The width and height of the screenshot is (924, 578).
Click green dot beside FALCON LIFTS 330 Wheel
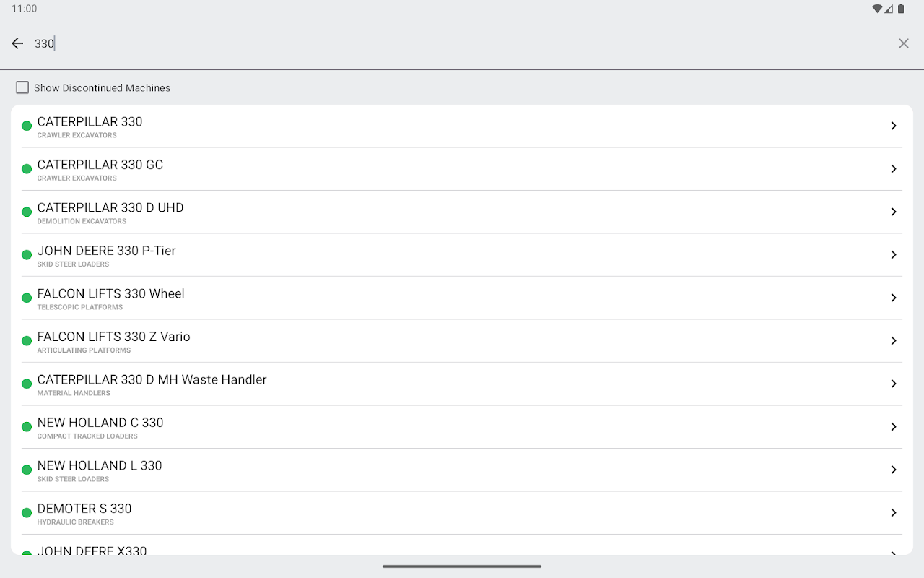27,298
